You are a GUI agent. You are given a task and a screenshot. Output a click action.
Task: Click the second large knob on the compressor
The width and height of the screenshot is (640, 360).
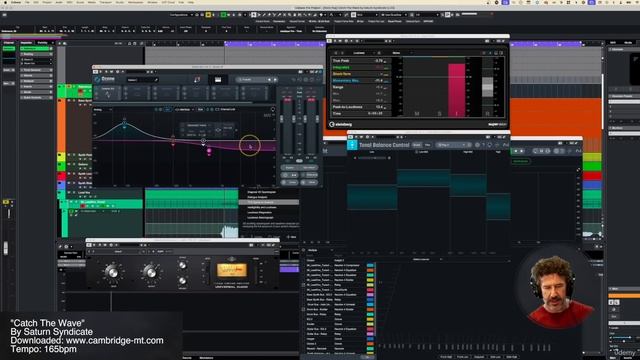point(151,271)
